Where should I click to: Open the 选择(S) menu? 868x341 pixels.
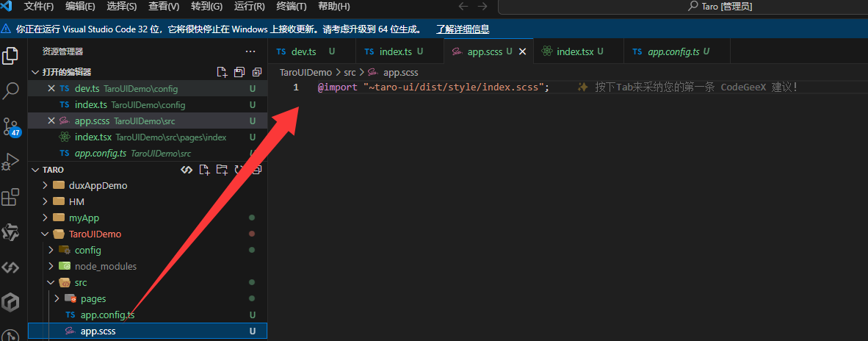click(x=122, y=7)
